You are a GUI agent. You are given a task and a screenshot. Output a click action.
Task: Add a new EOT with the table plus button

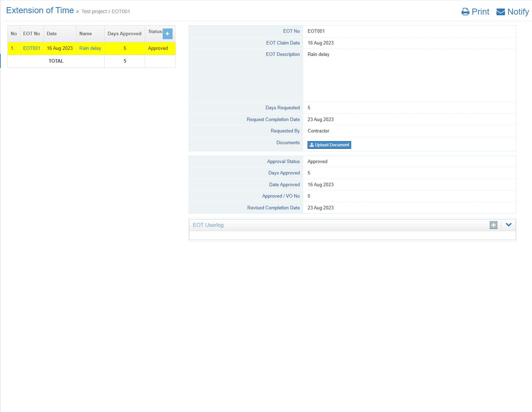(167, 33)
